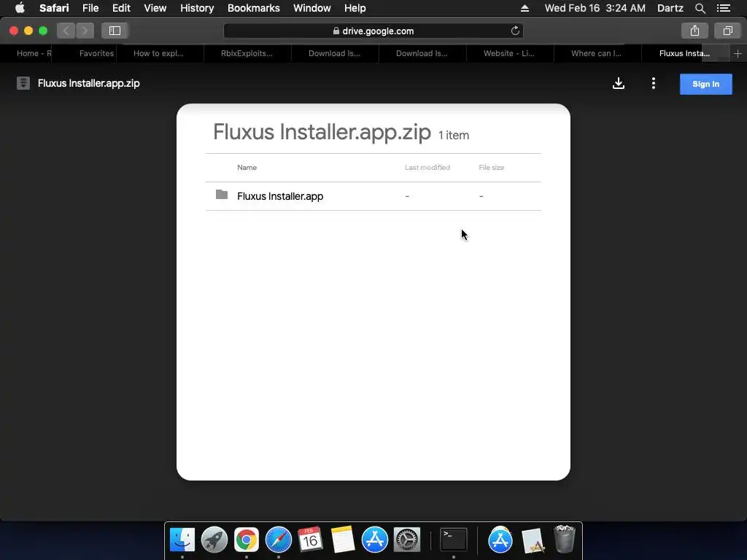Viewport: 747px width, 560px height.
Task: Click the blue Sign in button
Action: [x=705, y=84]
